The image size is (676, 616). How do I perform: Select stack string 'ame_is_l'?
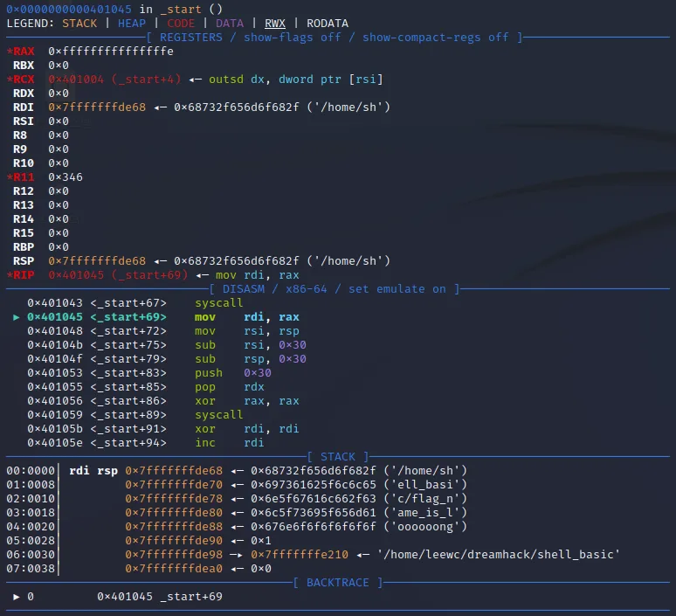(x=425, y=513)
